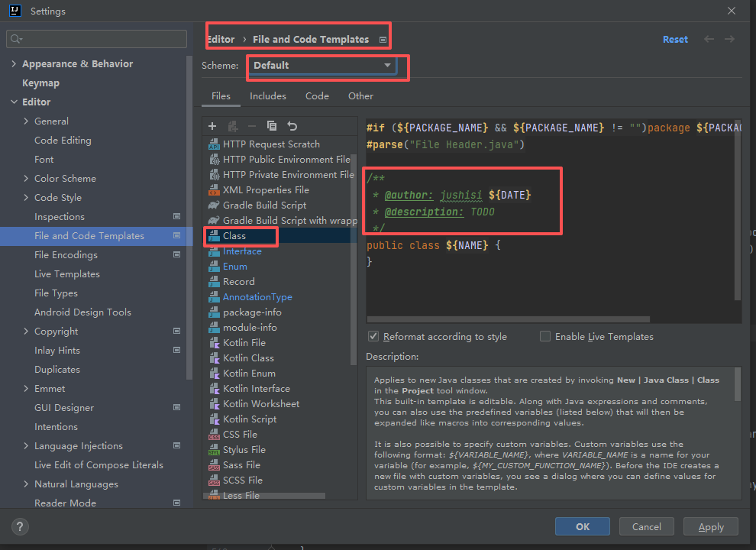756x550 pixels.
Task: Expand Appearance & Behavior section
Action: (14, 63)
